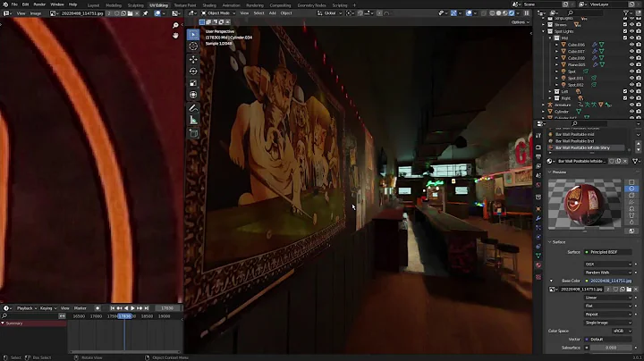644x361 pixels.
Task: Switch to Layout workspace tab
Action: [93, 5]
